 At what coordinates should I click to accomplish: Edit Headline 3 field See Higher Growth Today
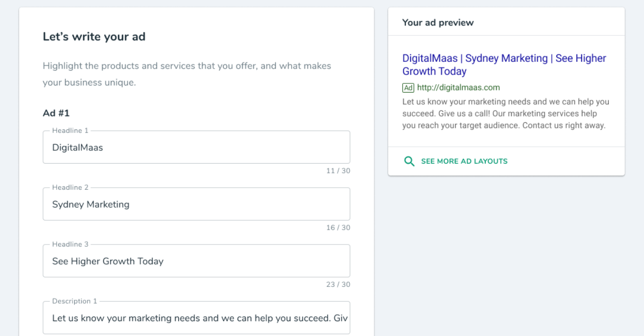[197, 261]
